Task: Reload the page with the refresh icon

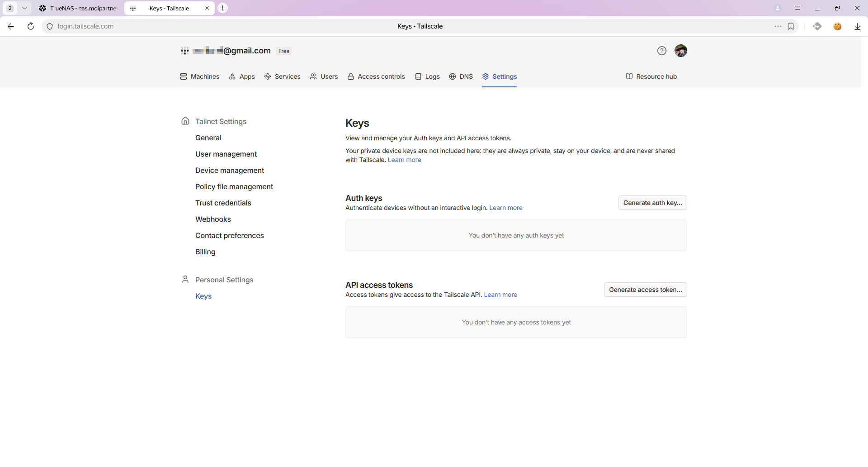Action: pyautogui.click(x=31, y=26)
